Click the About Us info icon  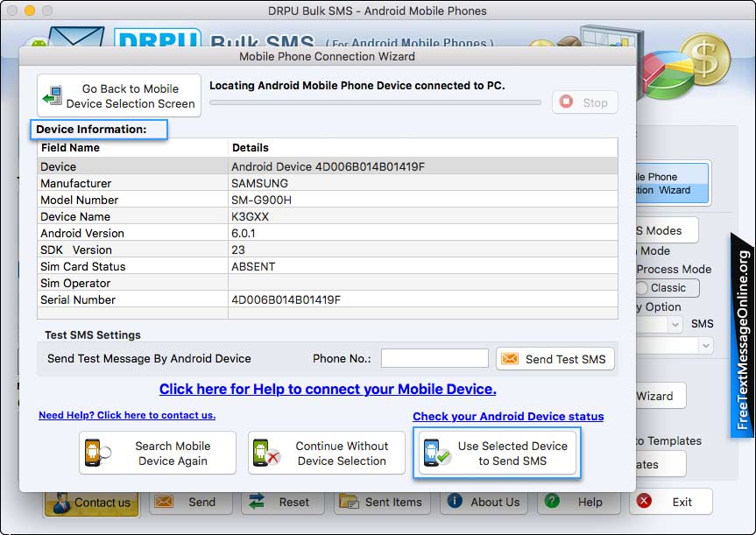coord(455,501)
